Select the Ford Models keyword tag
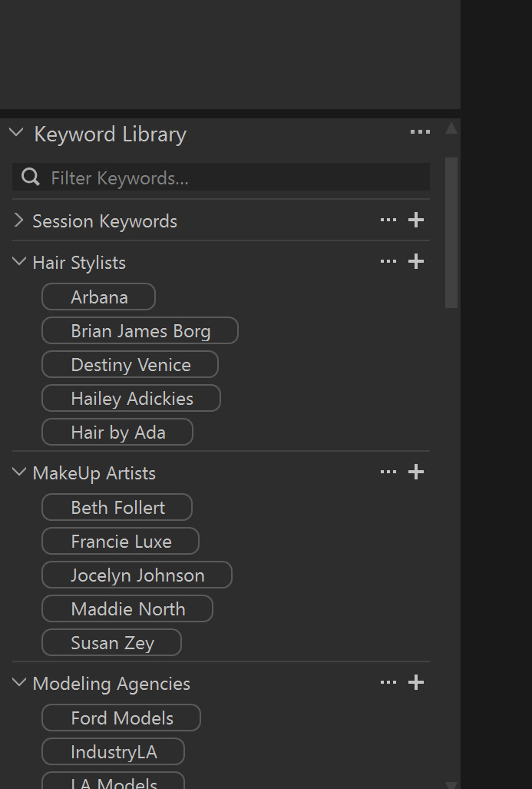532x789 pixels. coord(121,718)
